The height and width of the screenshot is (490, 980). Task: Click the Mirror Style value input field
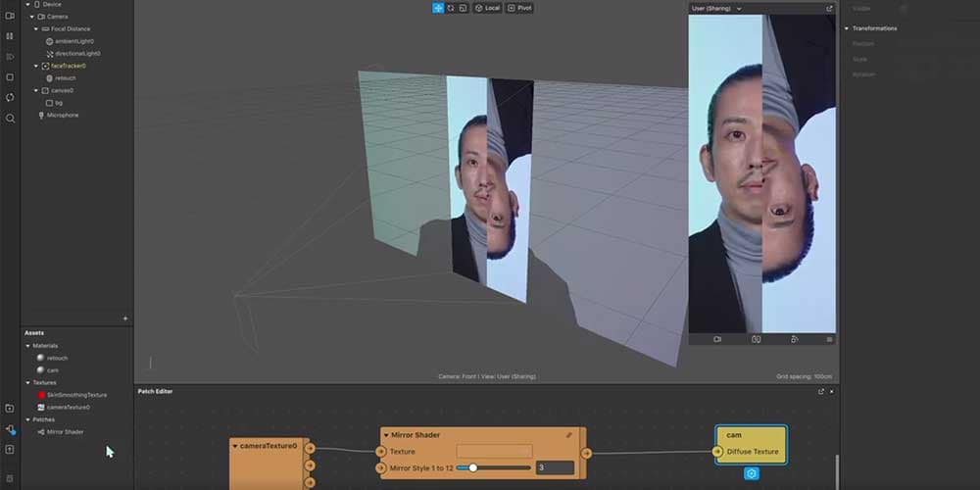555,468
